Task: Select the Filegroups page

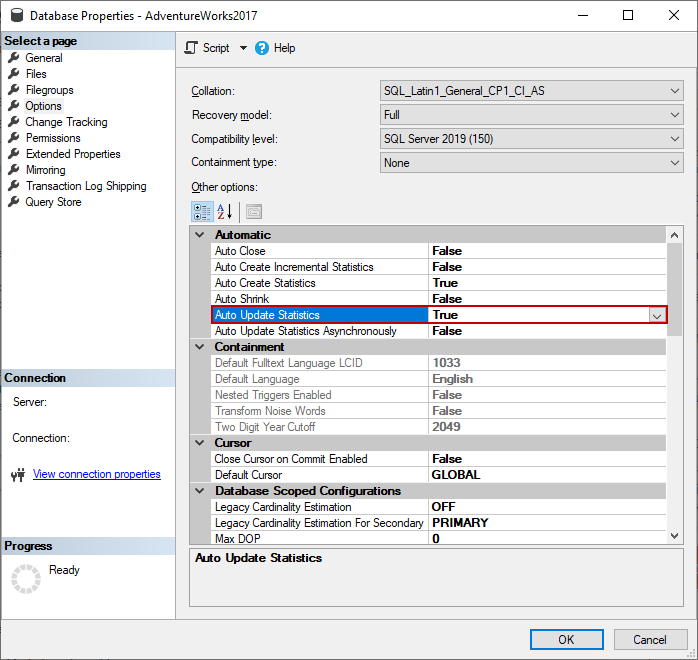Action: pyautogui.click(x=49, y=90)
